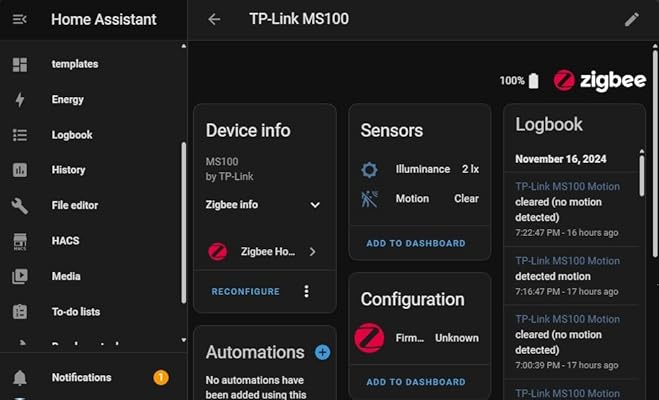This screenshot has height=400, width=659.
Task: Open HACS from the sidebar
Action: [x=65, y=241]
